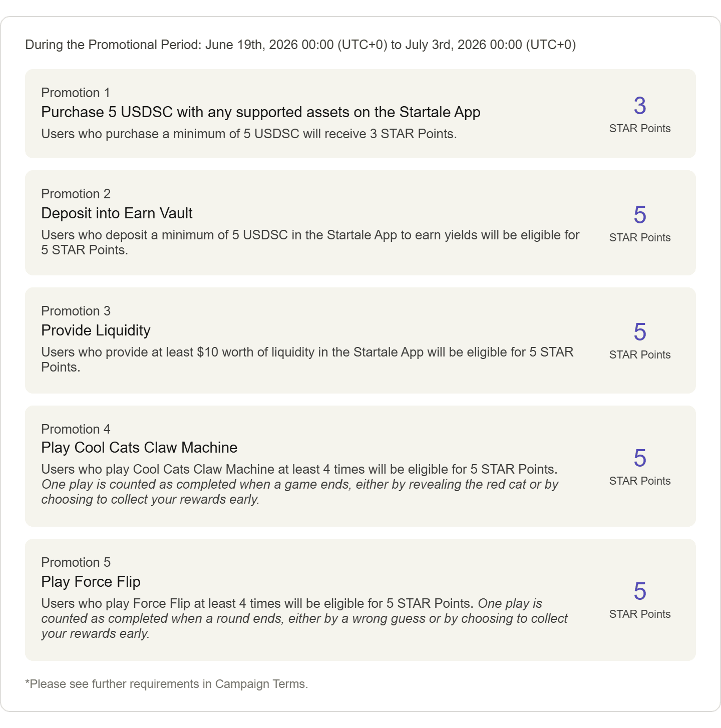Click the 5 STAR Points value for Earn Vault
The width and height of the screenshot is (721, 728).
coord(640,224)
